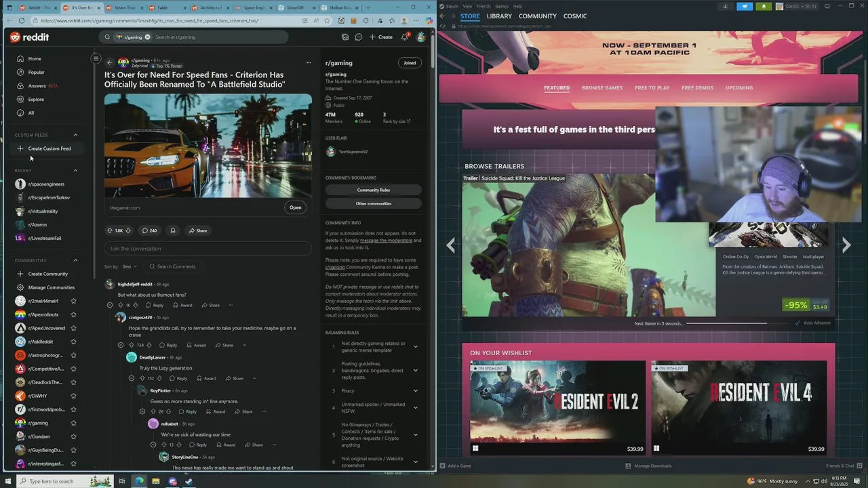The width and height of the screenshot is (868, 488).
Task: Toggle star for r/2meirl4meirl
Action: tap(73, 301)
